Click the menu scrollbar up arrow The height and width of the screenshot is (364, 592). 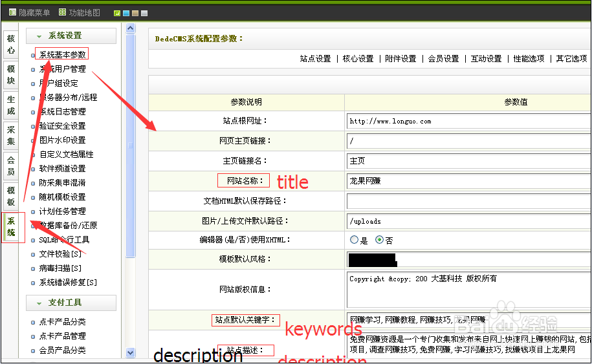[131, 28]
